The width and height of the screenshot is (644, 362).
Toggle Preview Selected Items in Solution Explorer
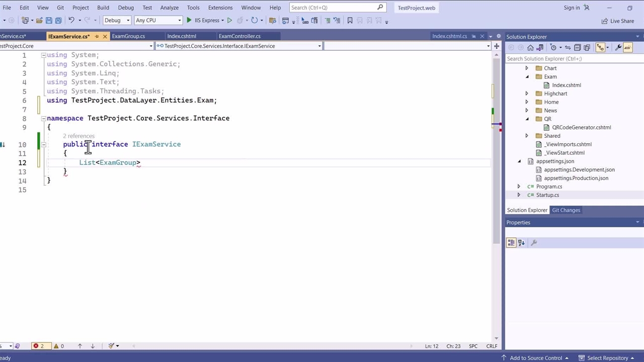tap(627, 47)
